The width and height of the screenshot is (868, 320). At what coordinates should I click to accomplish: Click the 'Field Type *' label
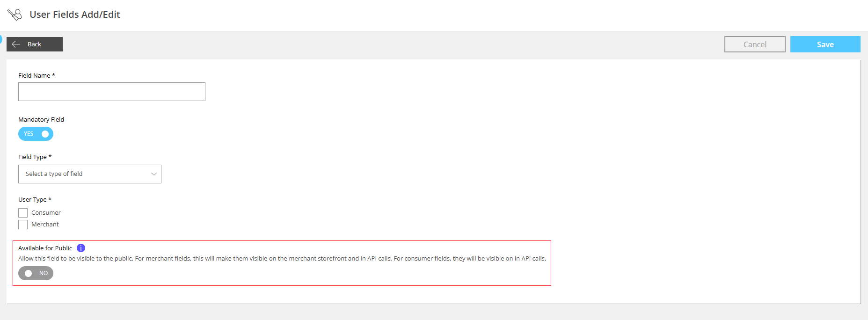click(x=35, y=157)
